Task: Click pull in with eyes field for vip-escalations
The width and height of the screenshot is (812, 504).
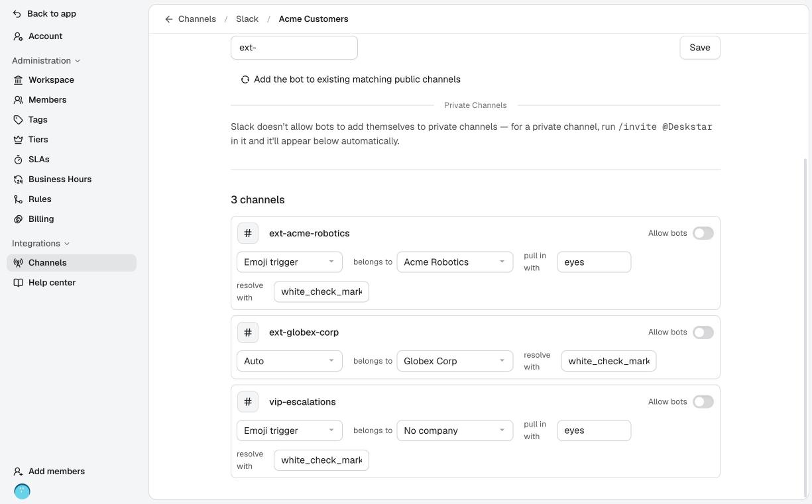Action: (x=594, y=430)
